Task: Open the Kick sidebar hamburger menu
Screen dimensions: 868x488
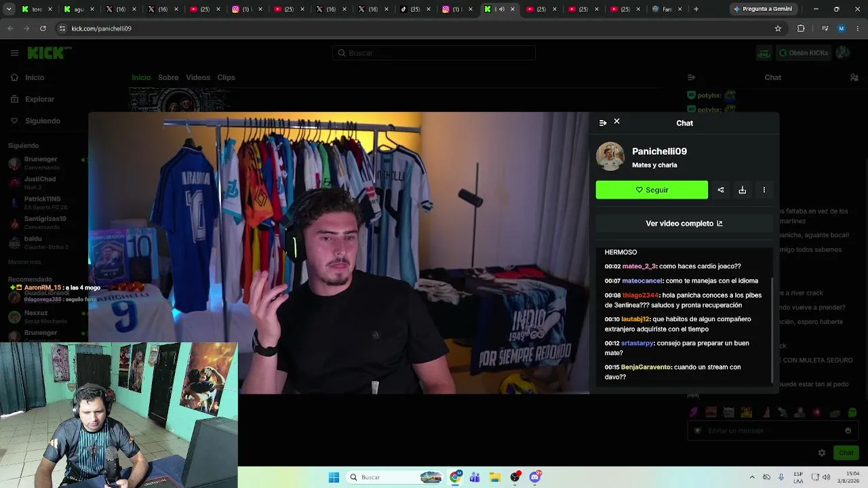Action: tap(14, 53)
